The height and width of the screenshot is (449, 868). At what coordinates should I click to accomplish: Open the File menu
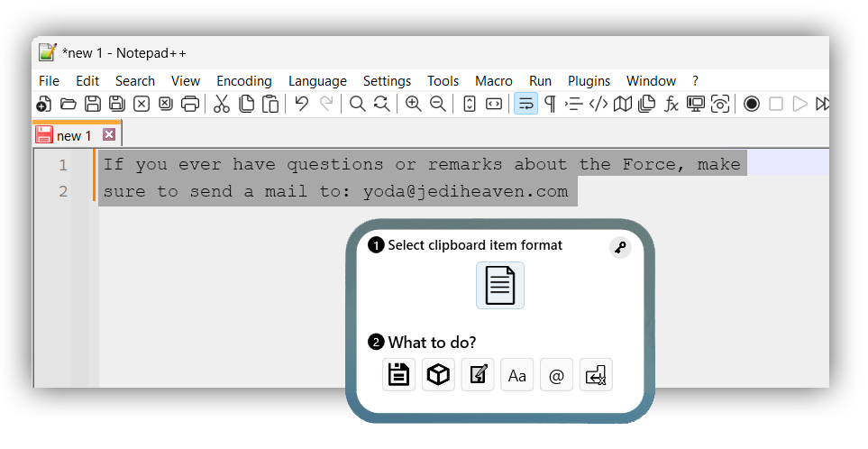coord(50,81)
